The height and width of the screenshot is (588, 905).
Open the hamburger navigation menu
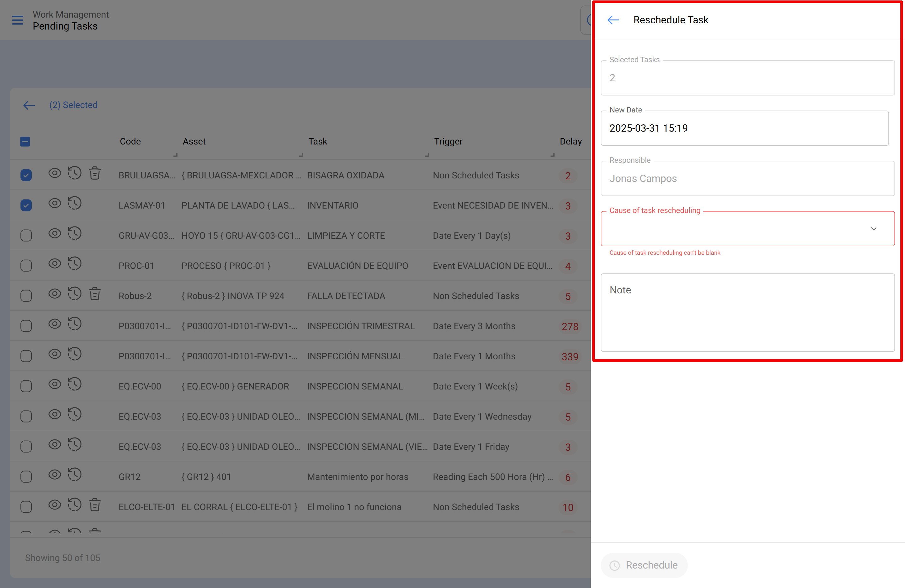17,20
